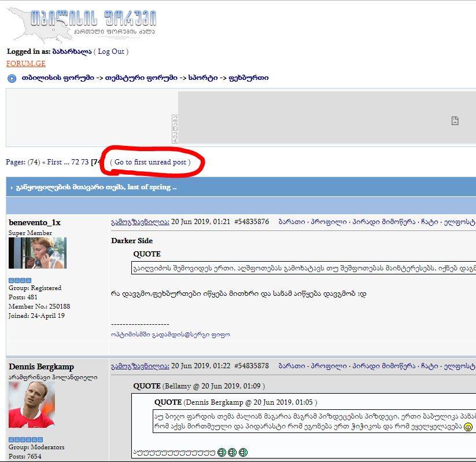The width and height of the screenshot is (476, 462).
Task: Click username Dennis Bergkamp
Action: coord(41,366)
